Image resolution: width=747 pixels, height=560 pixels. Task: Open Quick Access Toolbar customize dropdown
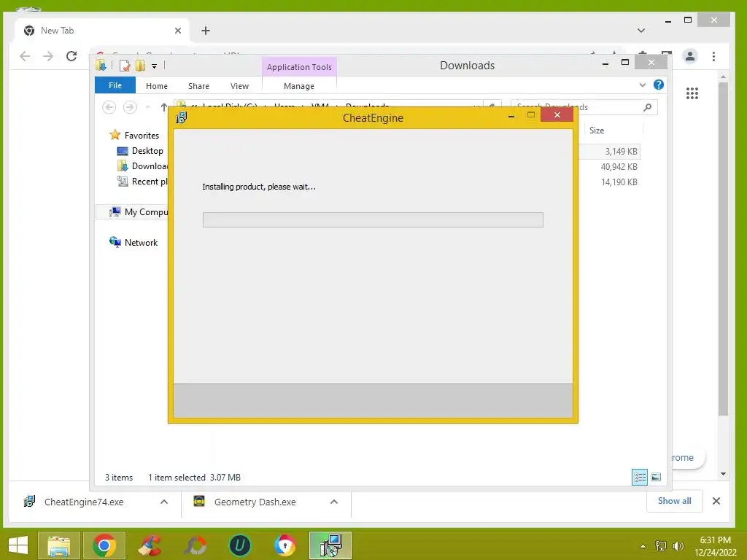155,66
